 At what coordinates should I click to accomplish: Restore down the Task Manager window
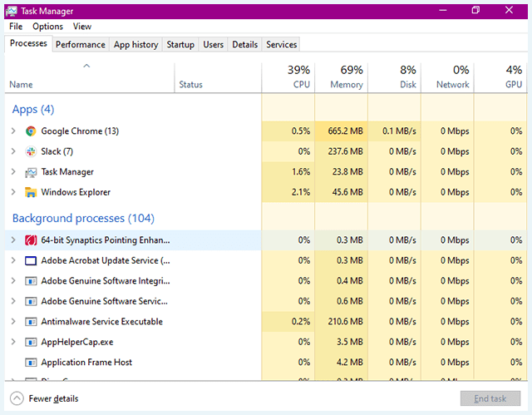(475, 10)
